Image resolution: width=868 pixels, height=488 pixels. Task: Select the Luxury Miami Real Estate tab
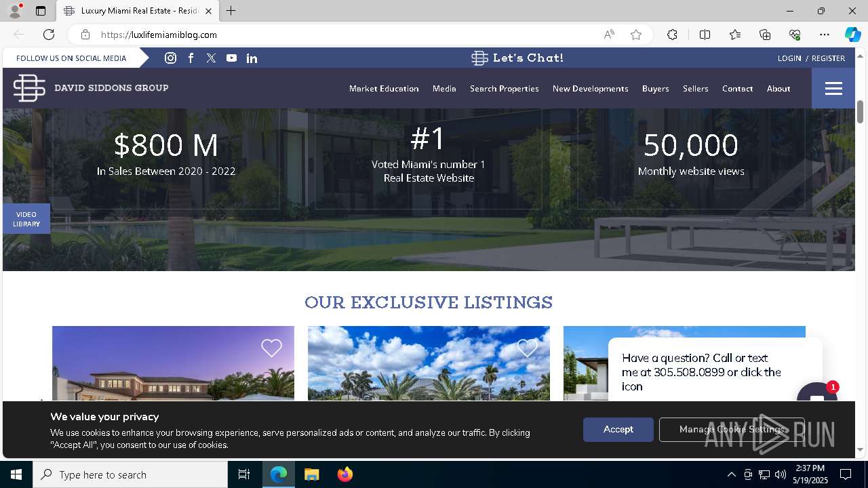pos(138,11)
